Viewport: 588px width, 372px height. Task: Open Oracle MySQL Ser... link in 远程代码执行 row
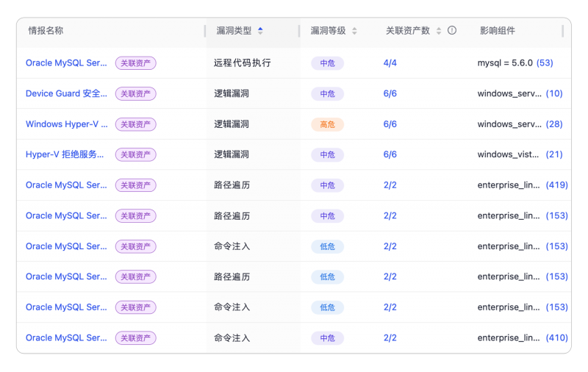click(x=66, y=63)
